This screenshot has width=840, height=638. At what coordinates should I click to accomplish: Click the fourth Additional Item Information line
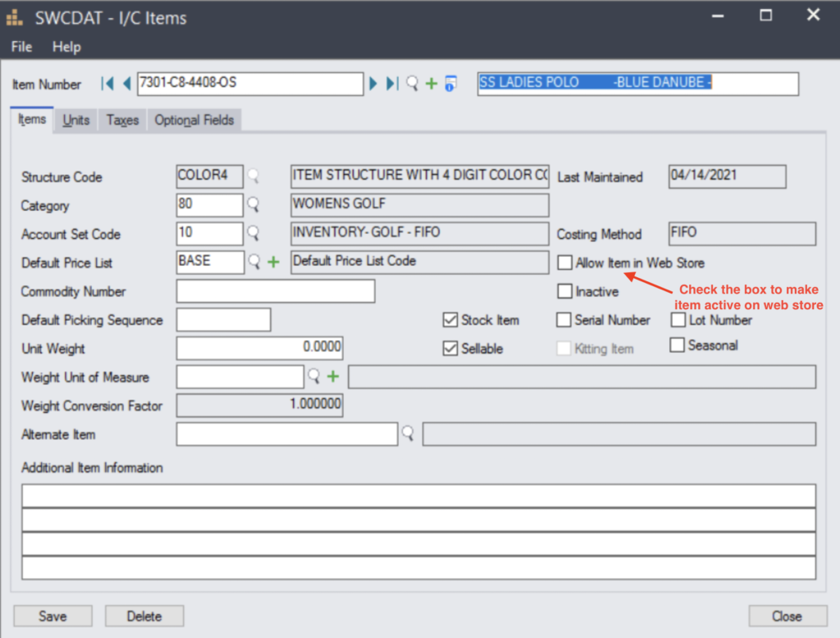point(418,567)
